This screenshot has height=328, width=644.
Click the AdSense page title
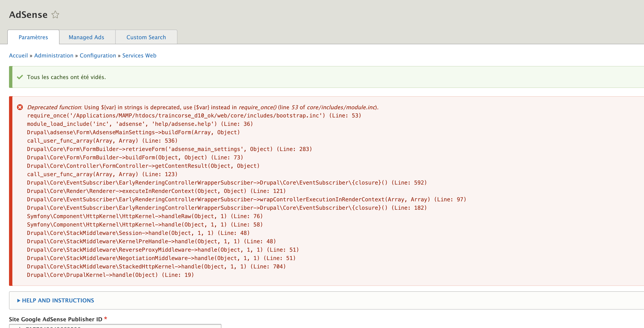[x=28, y=15]
